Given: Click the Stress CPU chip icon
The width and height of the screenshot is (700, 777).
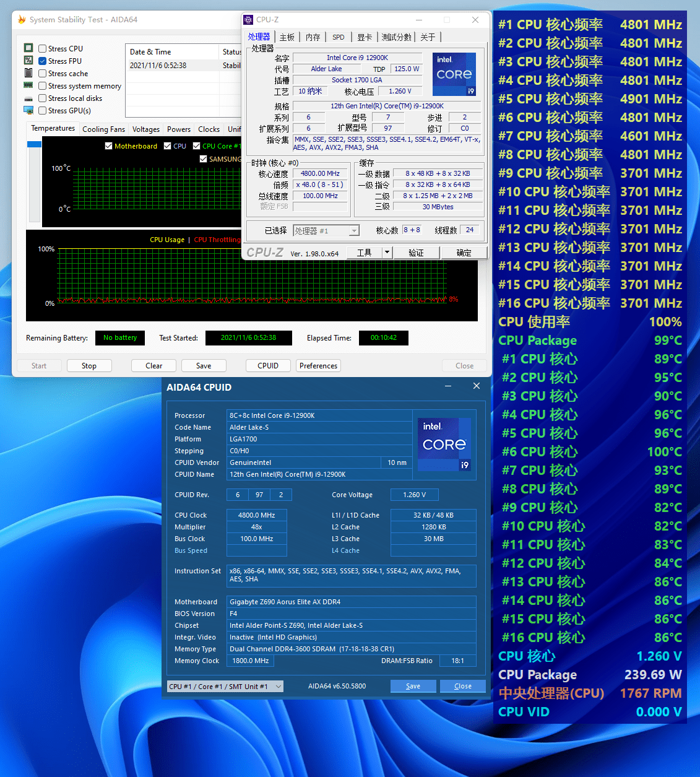Looking at the screenshot, I should 28,48.
